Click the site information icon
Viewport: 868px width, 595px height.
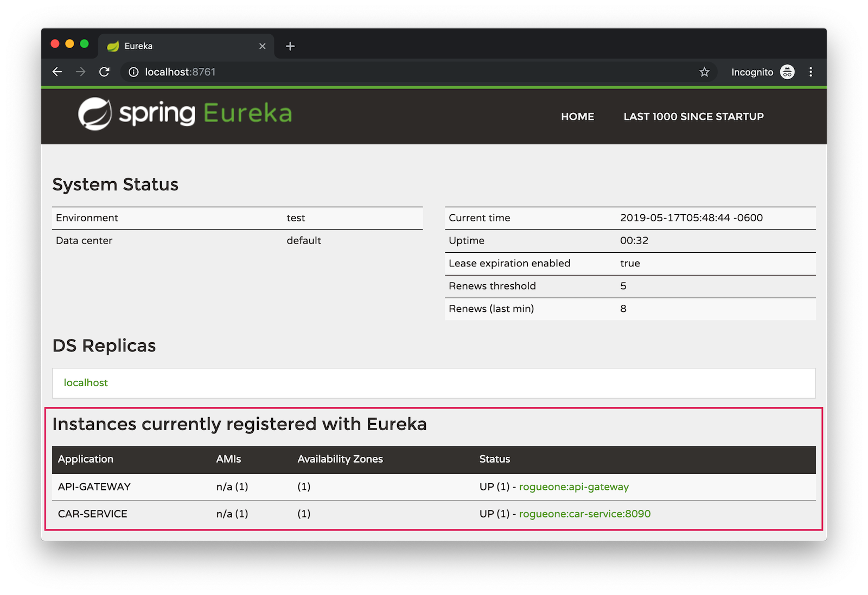[x=133, y=72]
